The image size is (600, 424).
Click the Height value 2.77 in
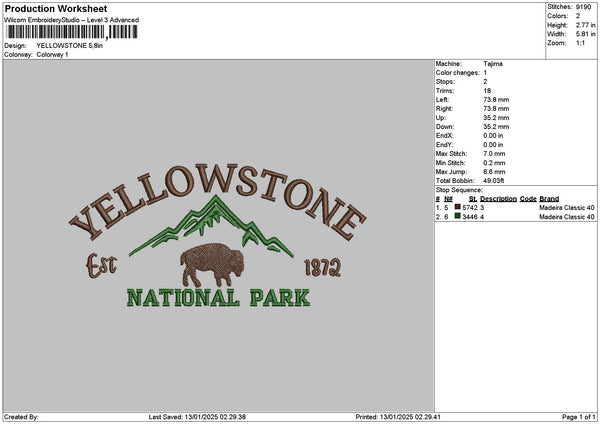click(x=585, y=25)
